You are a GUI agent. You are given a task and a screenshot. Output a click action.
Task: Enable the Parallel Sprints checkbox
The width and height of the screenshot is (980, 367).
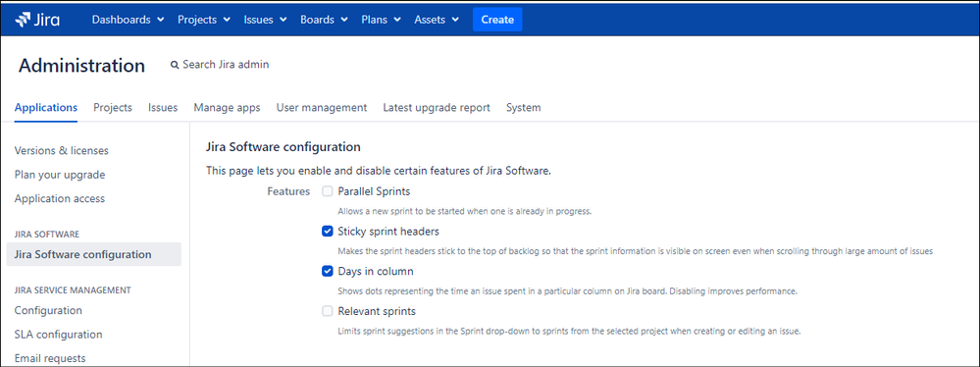[327, 191]
